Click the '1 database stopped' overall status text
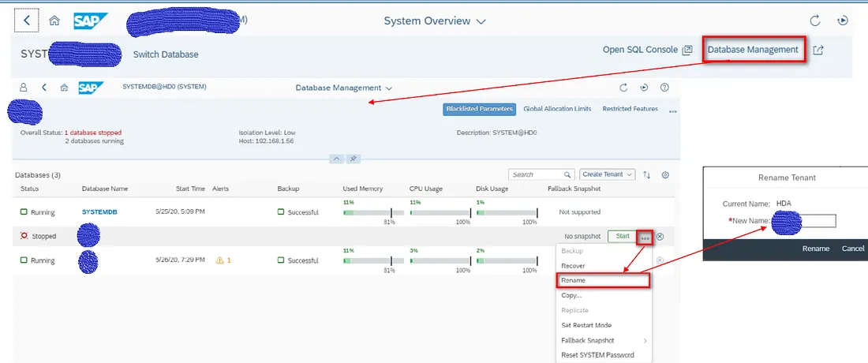Viewport: 868px width, 363px height. click(93, 133)
